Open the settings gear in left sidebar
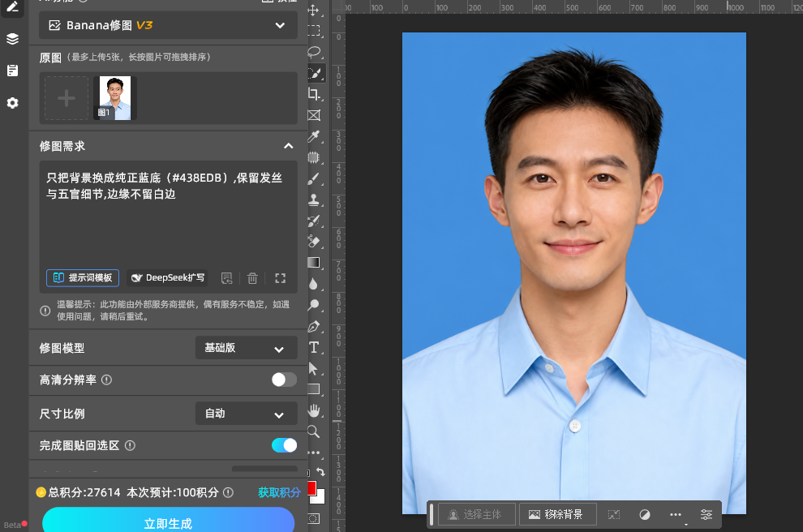The width and height of the screenshot is (803, 532). [x=13, y=103]
